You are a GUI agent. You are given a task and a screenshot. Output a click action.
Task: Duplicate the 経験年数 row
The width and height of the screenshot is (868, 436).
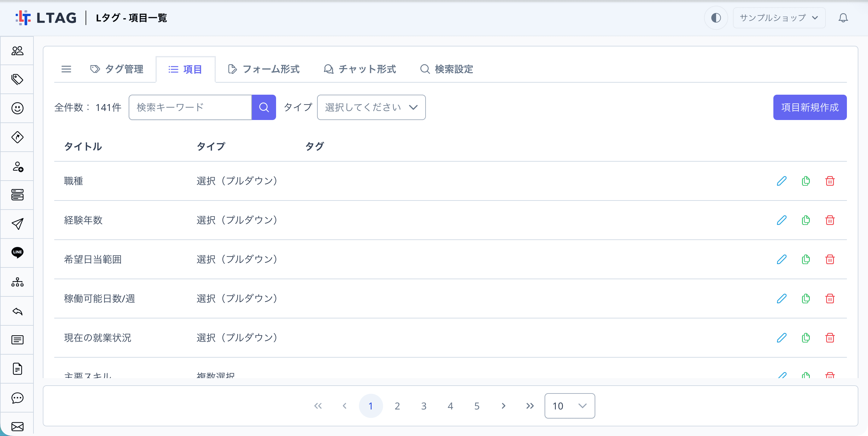point(805,220)
